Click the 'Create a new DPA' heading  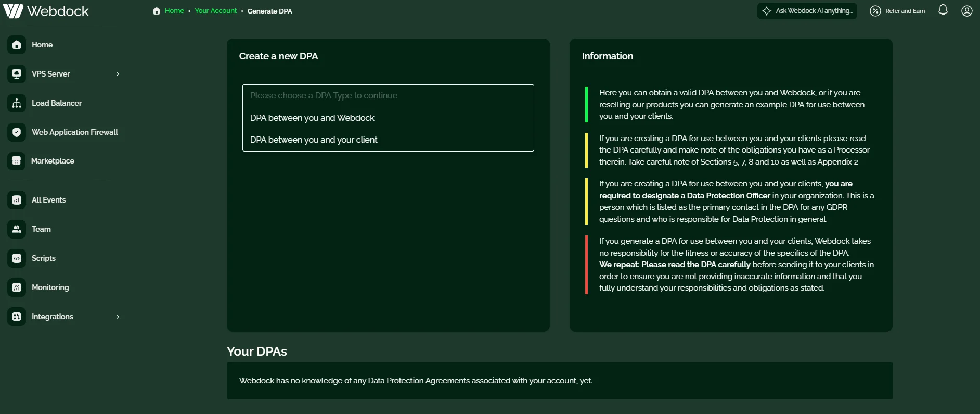coord(278,56)
